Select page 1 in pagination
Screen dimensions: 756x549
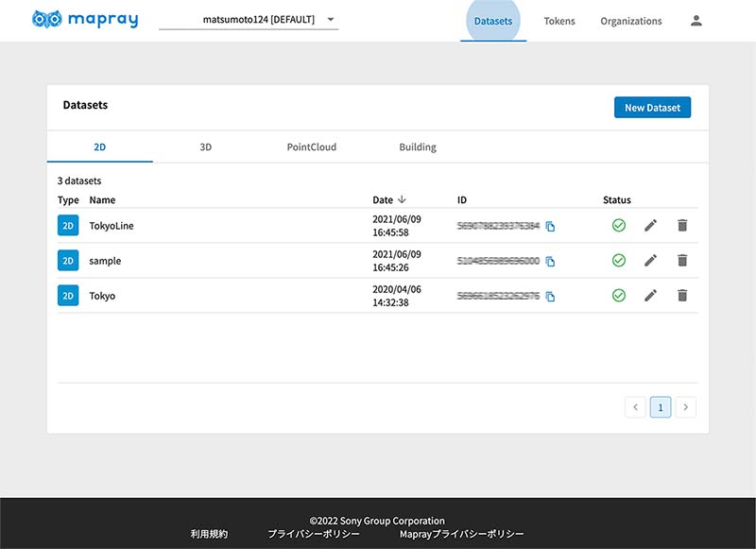point(661,407)
